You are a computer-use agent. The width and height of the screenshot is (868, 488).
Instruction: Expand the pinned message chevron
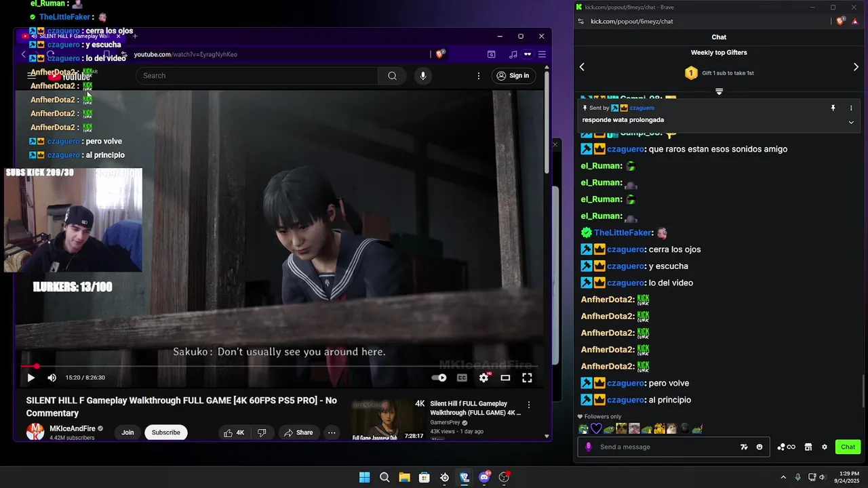(x=851, y=122)
